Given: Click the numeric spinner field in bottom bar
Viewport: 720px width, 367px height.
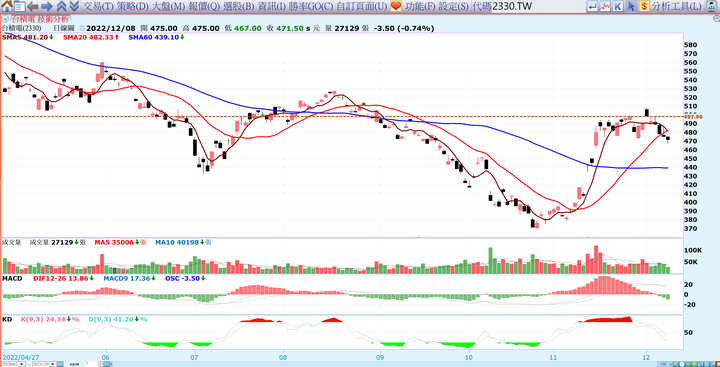Looking at the screenshot, I should pos(93,364).
